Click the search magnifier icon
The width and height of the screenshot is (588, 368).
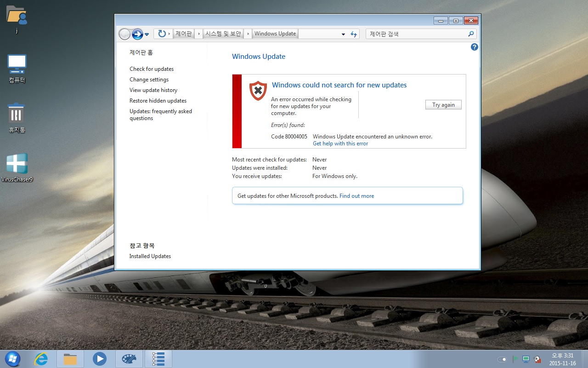tap(471, 34)
